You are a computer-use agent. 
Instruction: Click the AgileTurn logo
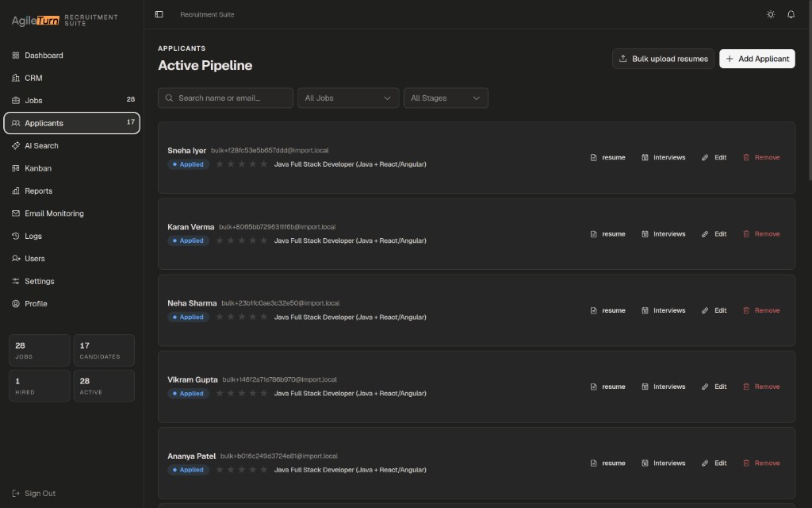(35, 20)
